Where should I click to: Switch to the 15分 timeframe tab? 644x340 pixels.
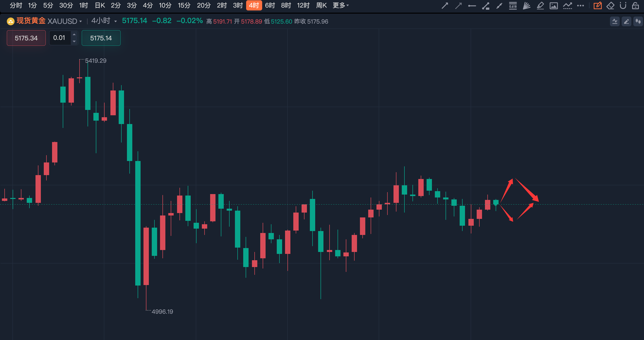click(184, 5)
